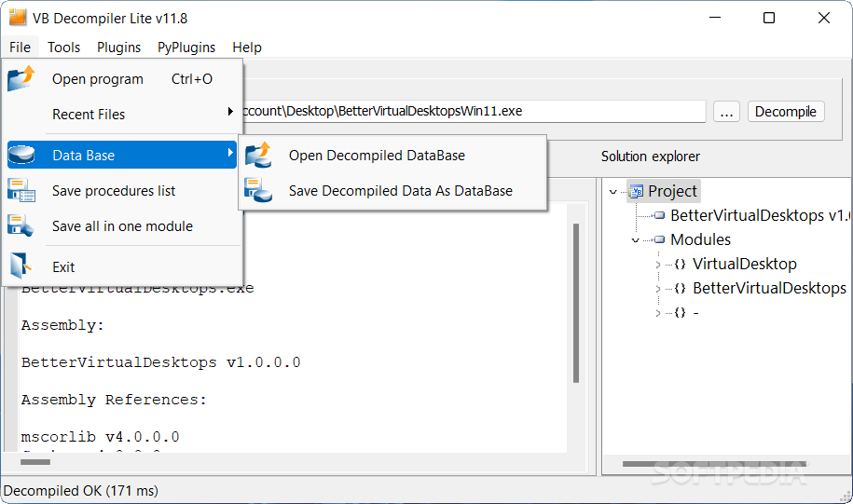Click the 'Decompiled OK (171 ms)' status text
The image size is (853, 504).
point(80,491)
